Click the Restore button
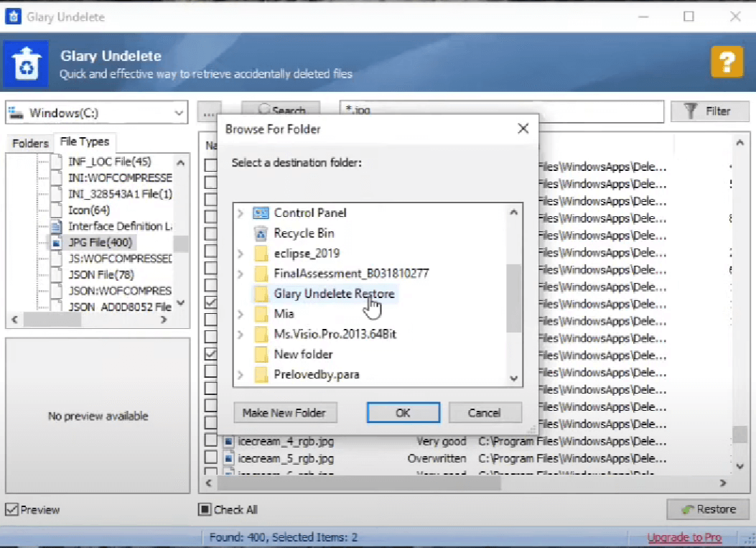756x548 pixels. [x=708, y=509]
